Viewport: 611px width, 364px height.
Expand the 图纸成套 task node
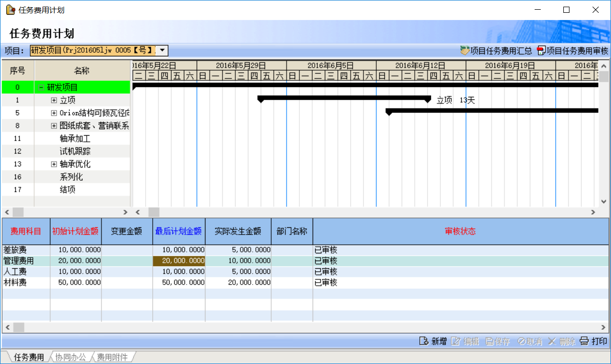click(x=54, y=126)
